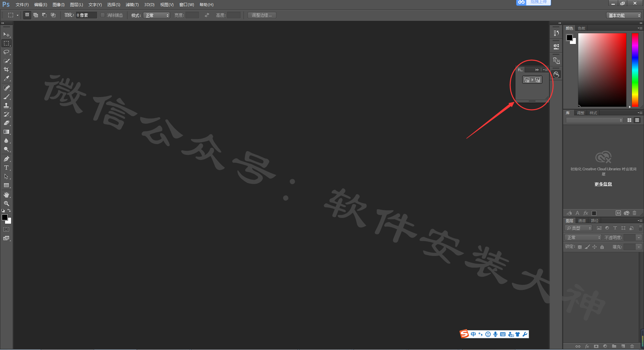Select the Dodge tool
Viewport: 644px width, 350px height.
[6, 149]
